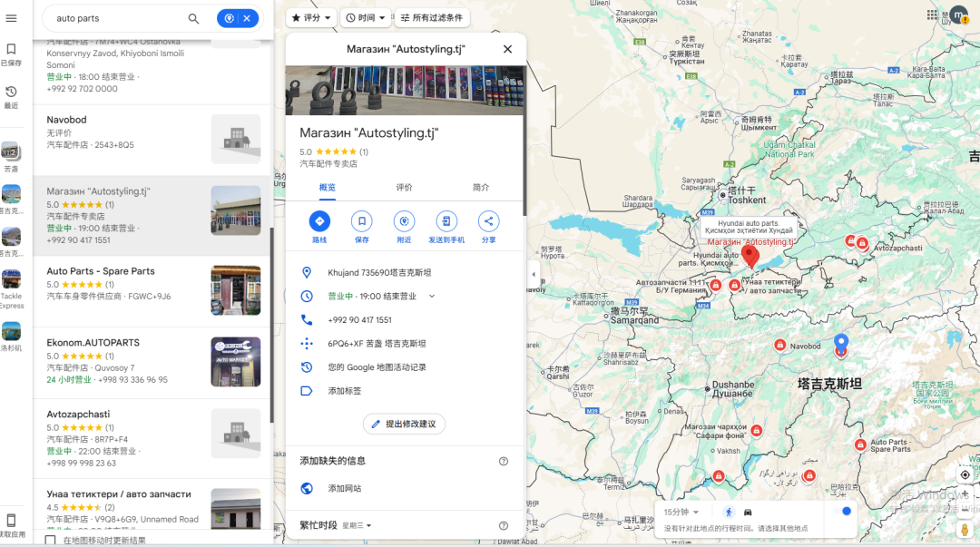Clear the auto parts search
The image size is (980, 547).
[x=247, y=18]
